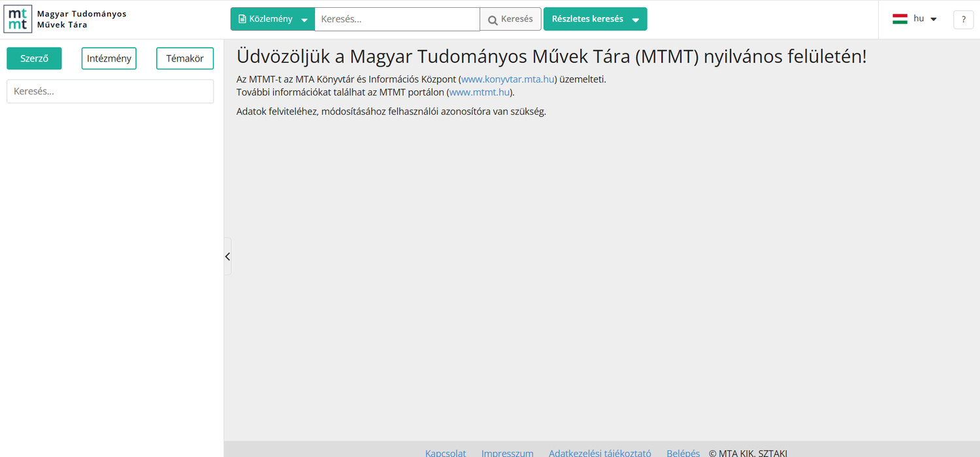This screenshot has height=457, width=980.
Task: Click the Üdvözöljük welcome heading
Action: [551, 56]
